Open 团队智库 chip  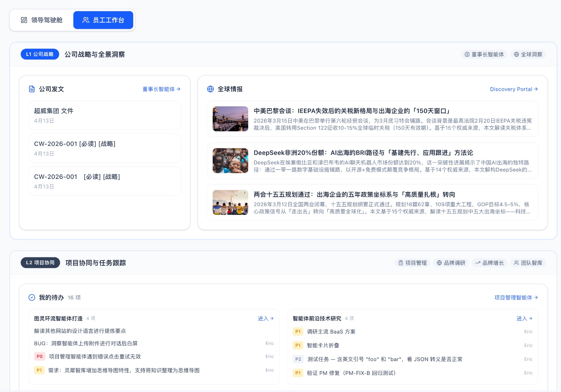click(x=528, y=263)
